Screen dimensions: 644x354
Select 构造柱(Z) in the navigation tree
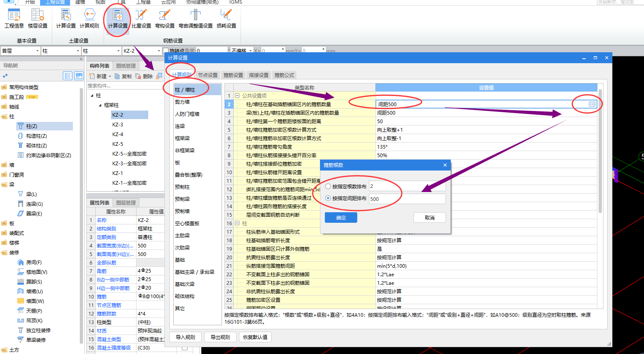[x=32, y=136]
